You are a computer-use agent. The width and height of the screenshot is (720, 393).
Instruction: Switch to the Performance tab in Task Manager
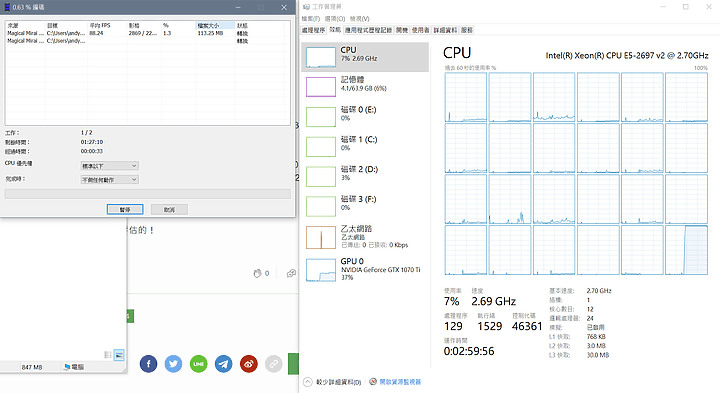[x=335, y=30]
